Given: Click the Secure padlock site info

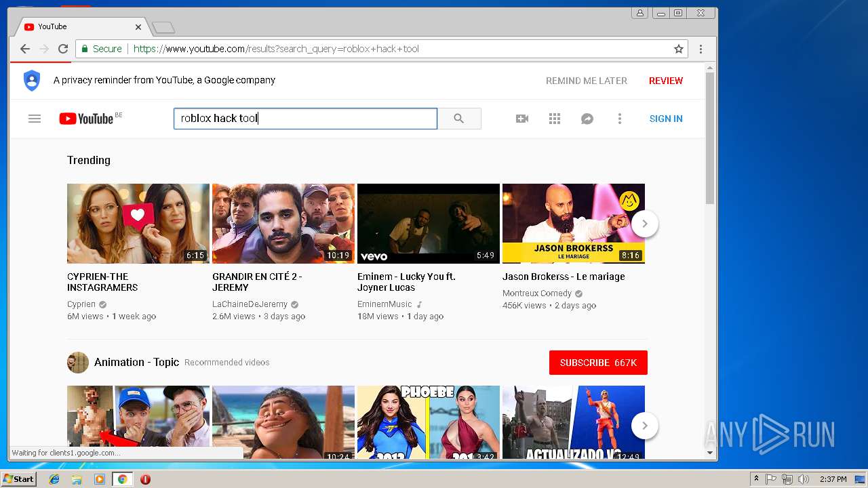Looking at the screenshot, I should [102, 49].
